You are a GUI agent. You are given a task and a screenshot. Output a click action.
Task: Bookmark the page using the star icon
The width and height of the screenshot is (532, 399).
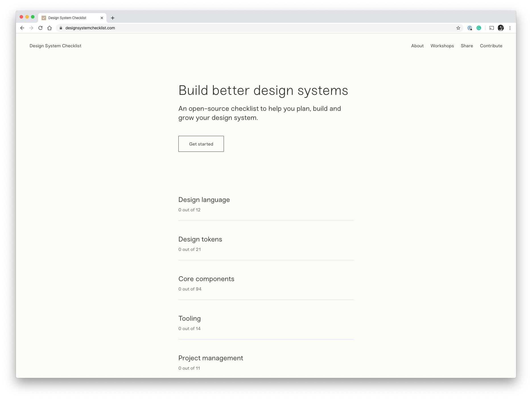458,28
